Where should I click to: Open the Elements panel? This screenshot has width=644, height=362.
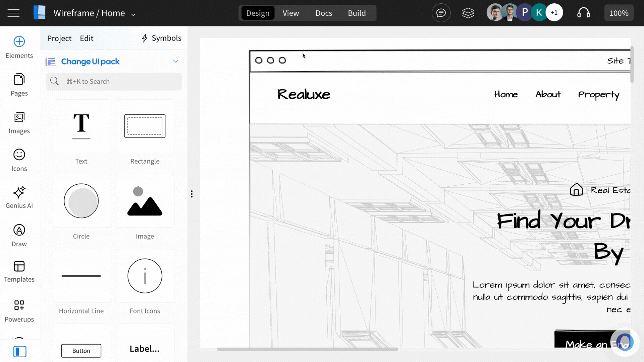coord(19,47)
